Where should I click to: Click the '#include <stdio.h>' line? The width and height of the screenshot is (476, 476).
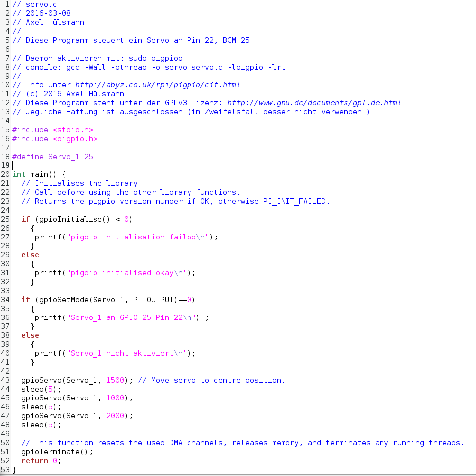coord(53,130)
